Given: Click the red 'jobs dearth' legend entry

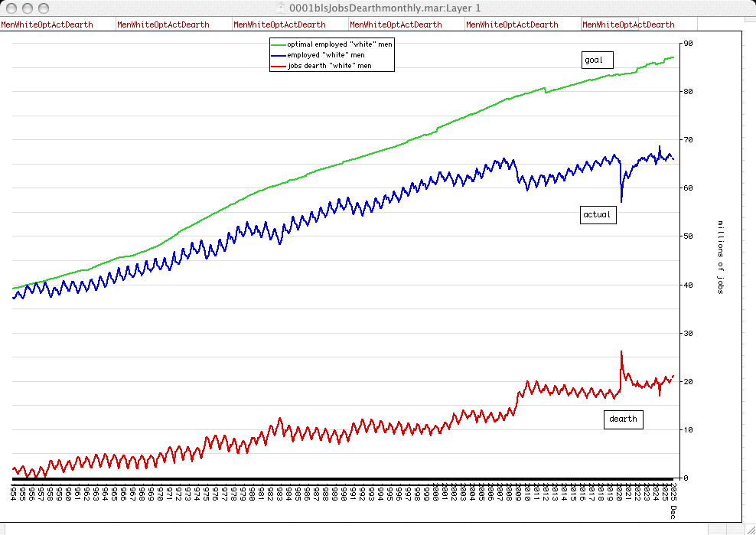Looking at the screenshot, I should point(329,66).
